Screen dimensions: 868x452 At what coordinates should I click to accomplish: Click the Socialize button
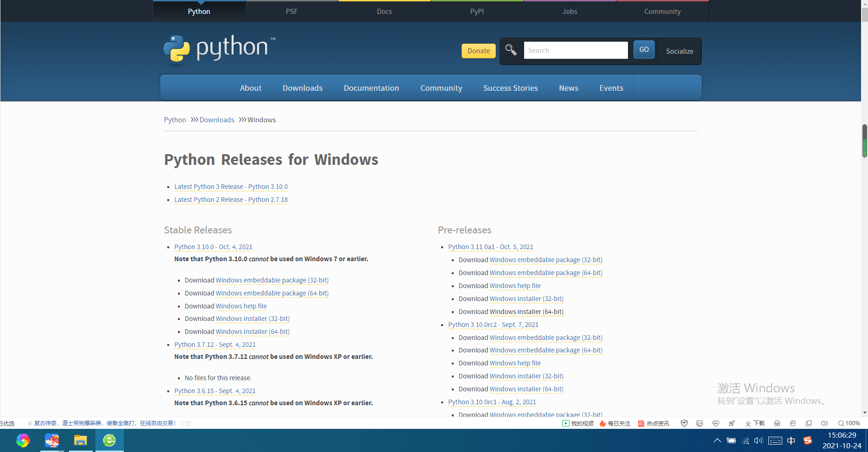tap(679, 51)
